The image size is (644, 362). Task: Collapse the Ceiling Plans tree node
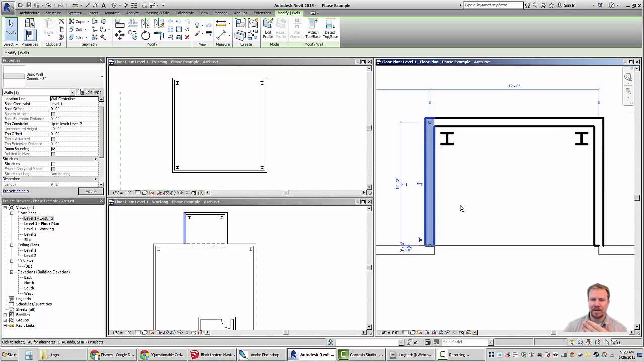click(12, 245)
